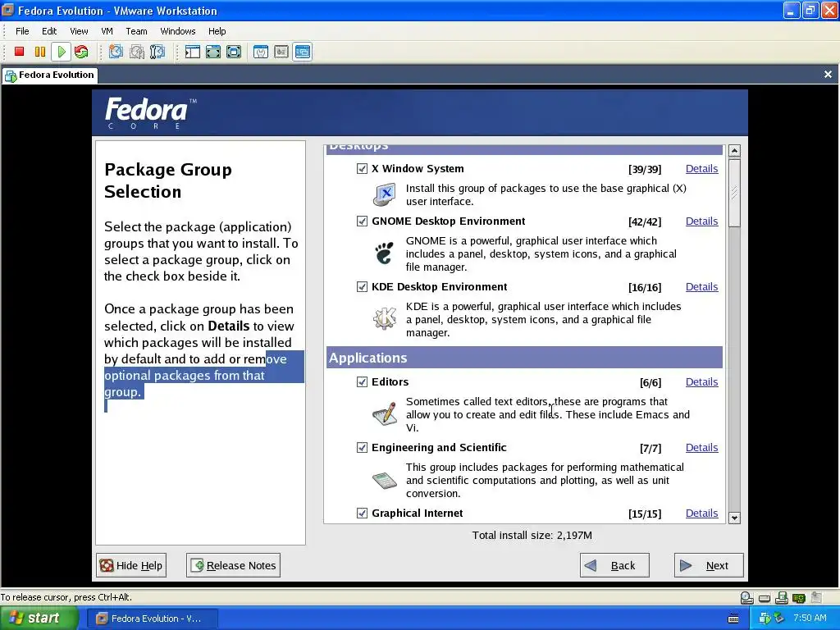
Task: Click the package list scrollbar thumb
Action: click(734, 192)
